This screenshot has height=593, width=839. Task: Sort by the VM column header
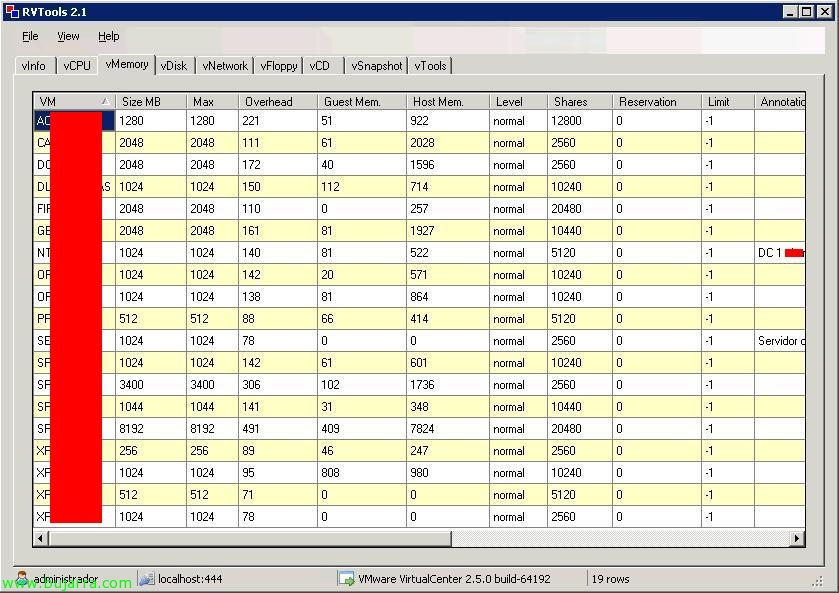(x=74, y=102)
